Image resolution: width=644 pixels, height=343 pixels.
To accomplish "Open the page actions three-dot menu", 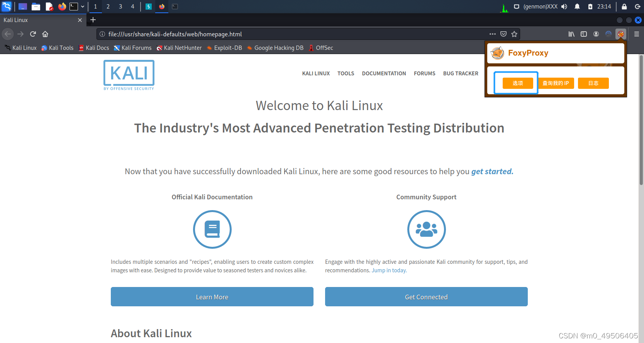I will [x=493, y=34].
